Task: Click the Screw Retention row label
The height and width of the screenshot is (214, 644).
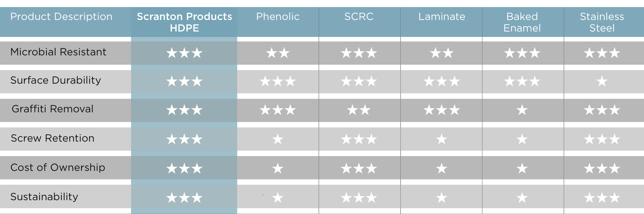Action: [x=52, y=138]
